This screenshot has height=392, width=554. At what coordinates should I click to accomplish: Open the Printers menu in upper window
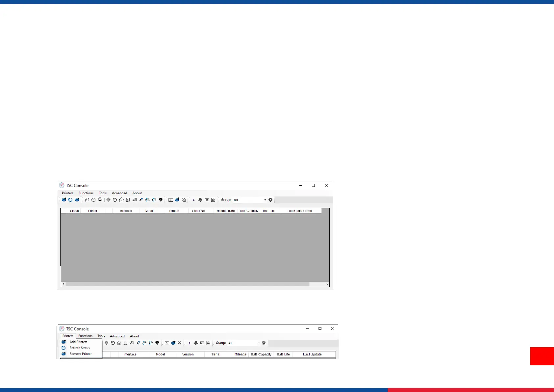pos(67,193)
